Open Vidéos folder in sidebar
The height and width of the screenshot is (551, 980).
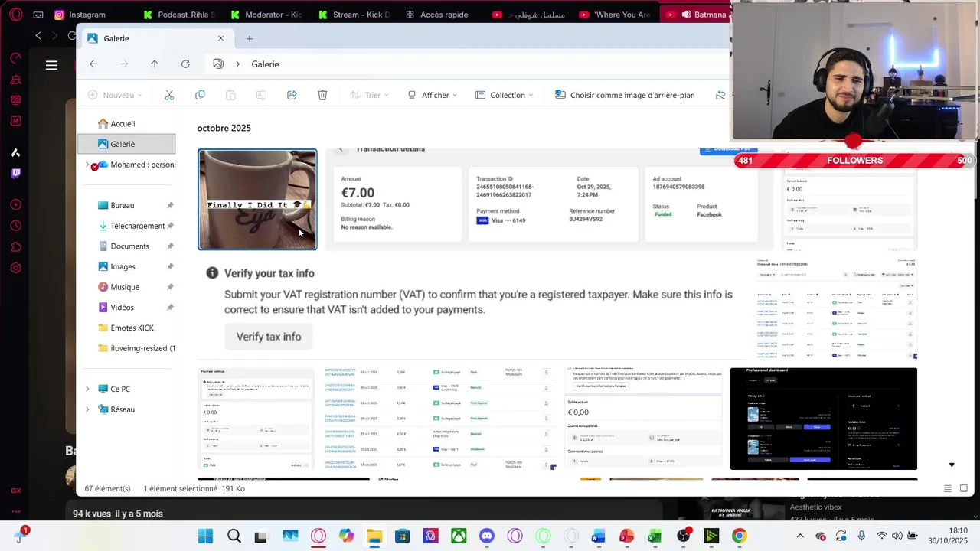126,308
